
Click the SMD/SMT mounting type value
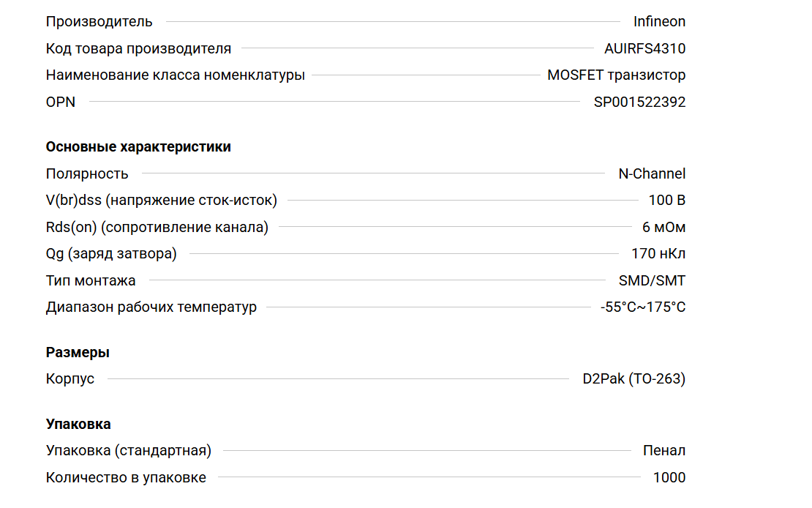coord(652,281)
